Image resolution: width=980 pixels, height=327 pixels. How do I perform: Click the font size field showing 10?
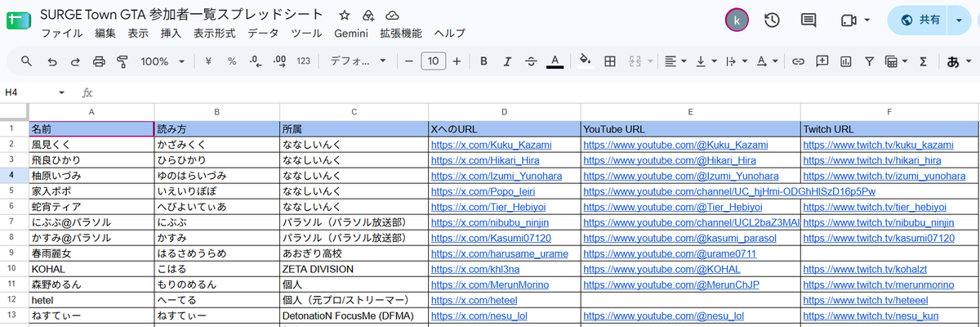tap(433, 61)
